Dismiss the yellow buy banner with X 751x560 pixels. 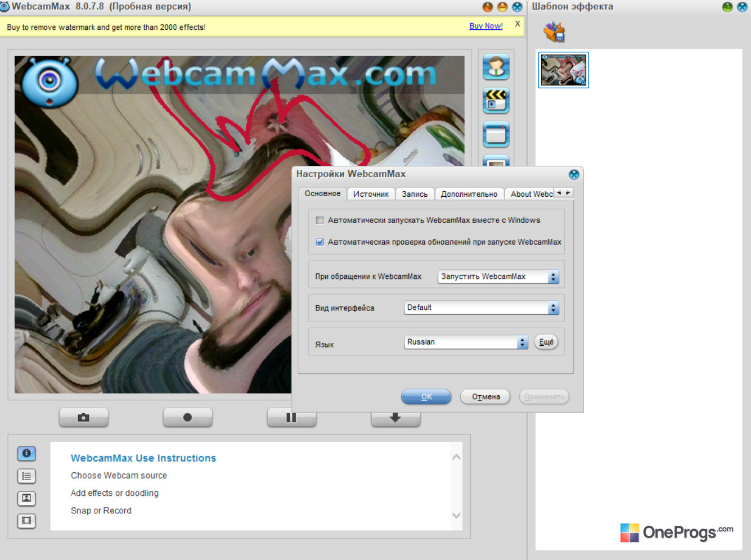(x=518, y=24)
